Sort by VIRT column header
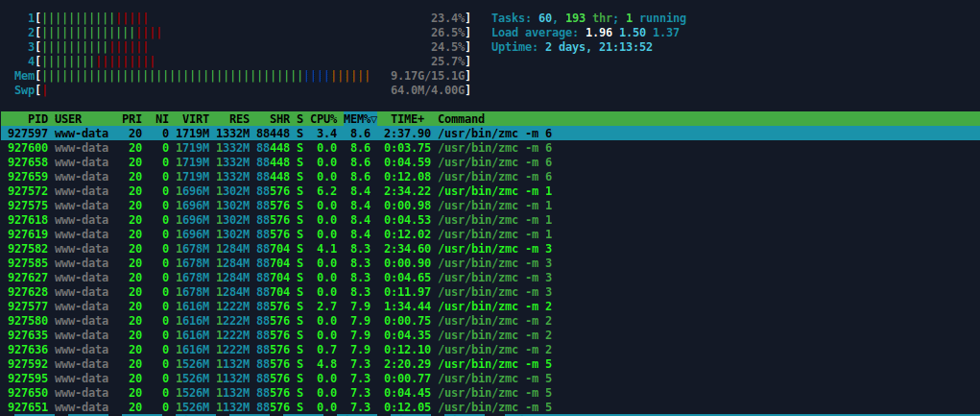 point(196,119)
